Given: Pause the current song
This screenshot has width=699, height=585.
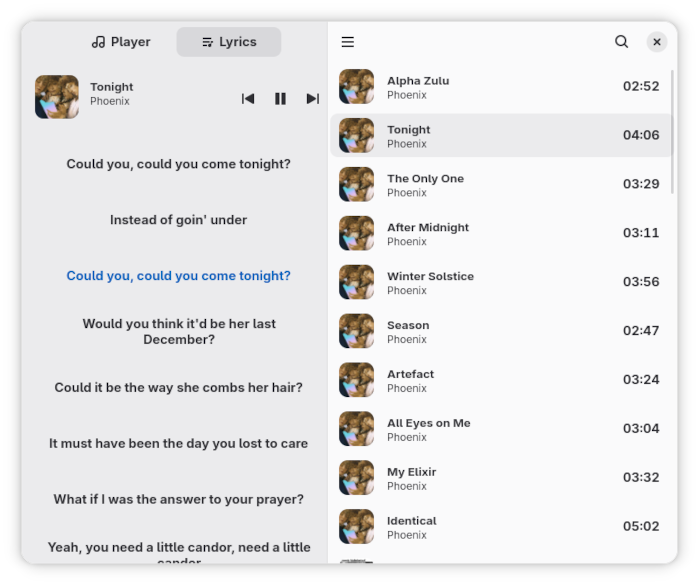Looking at the screenshot, I should pos(280,99).
